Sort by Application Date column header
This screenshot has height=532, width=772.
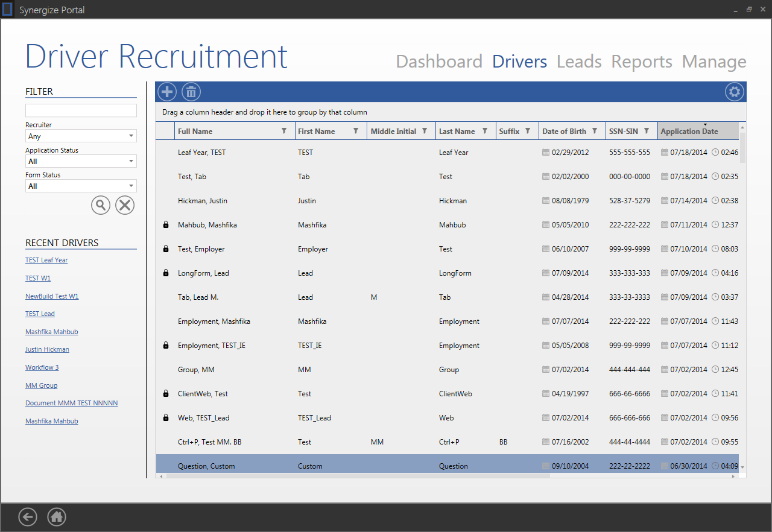point(689,131)
